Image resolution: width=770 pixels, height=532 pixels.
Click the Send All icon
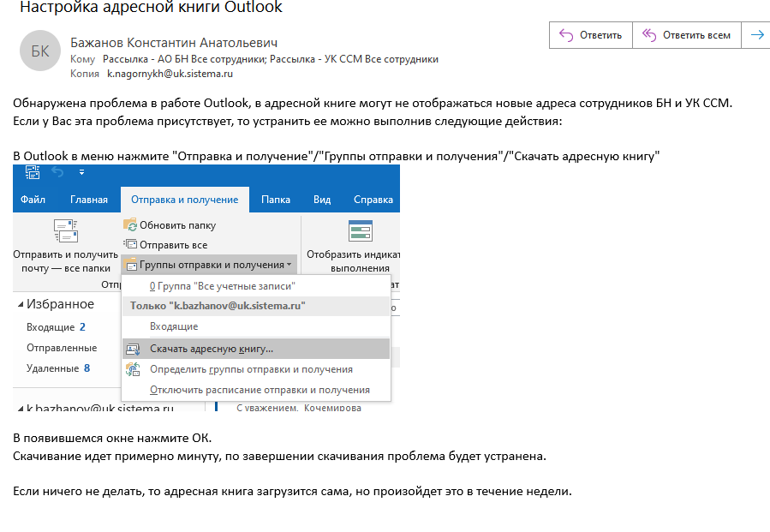[130, 244]
